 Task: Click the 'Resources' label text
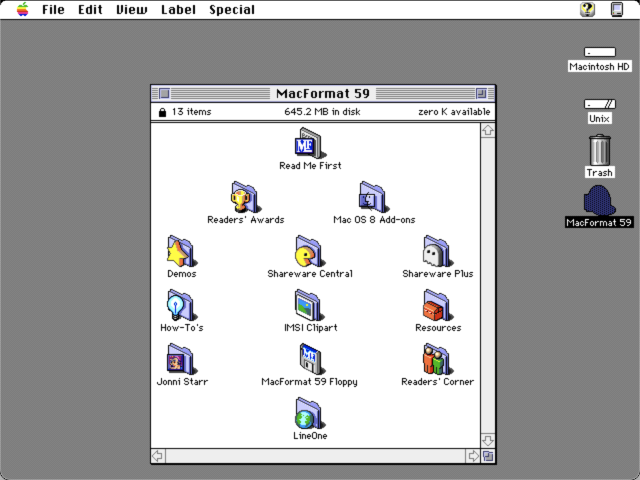[x=438, y=328]
